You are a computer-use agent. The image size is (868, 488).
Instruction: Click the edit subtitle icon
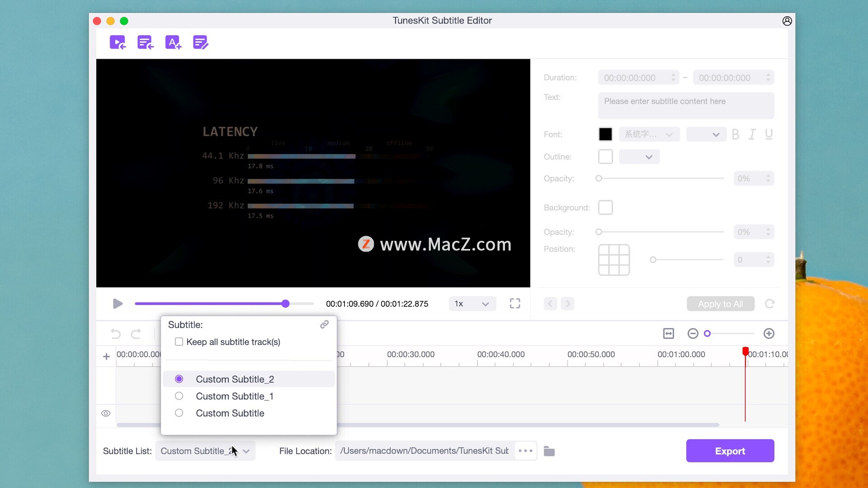200,42
